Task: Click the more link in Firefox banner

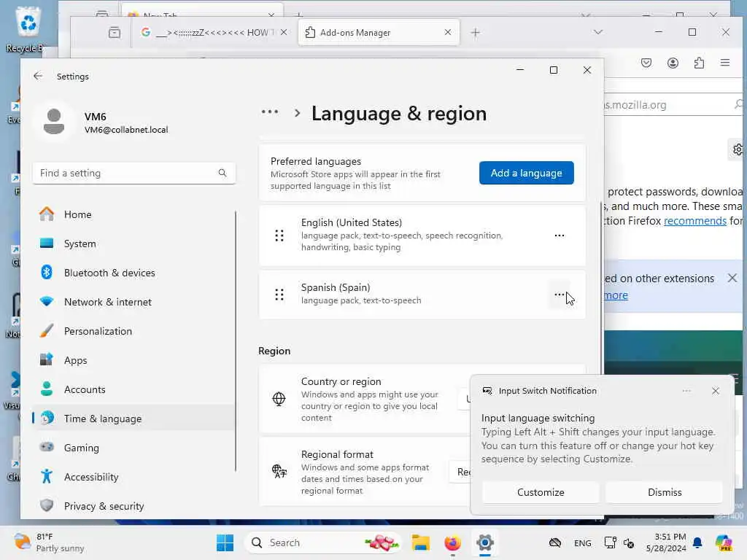Action: 616,295
